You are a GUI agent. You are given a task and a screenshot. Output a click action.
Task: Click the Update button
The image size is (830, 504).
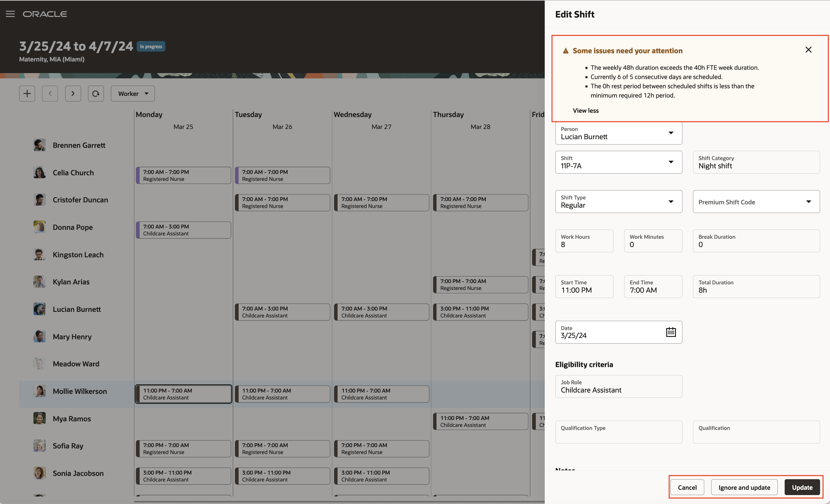802,487
